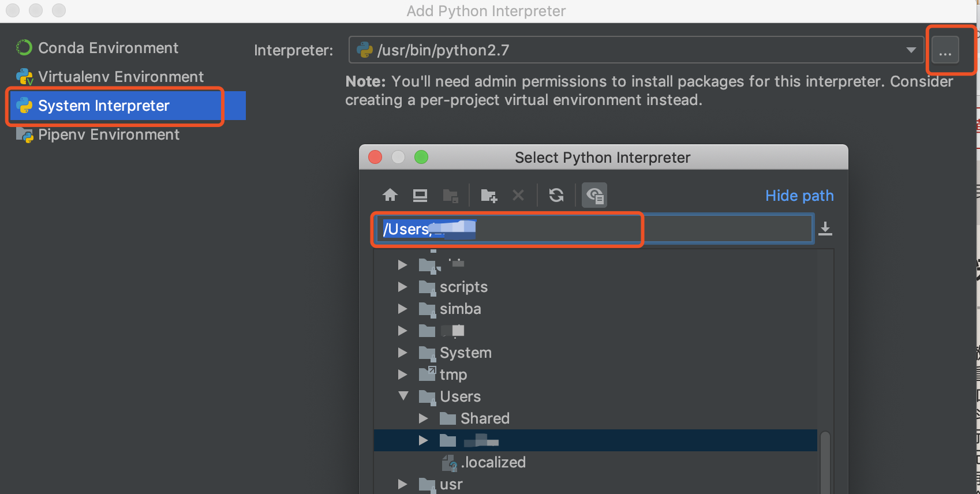Viewport: 980px width, 494px height.
Task: Close the Select Python Interpreter dialog
Action: point(375,157)
